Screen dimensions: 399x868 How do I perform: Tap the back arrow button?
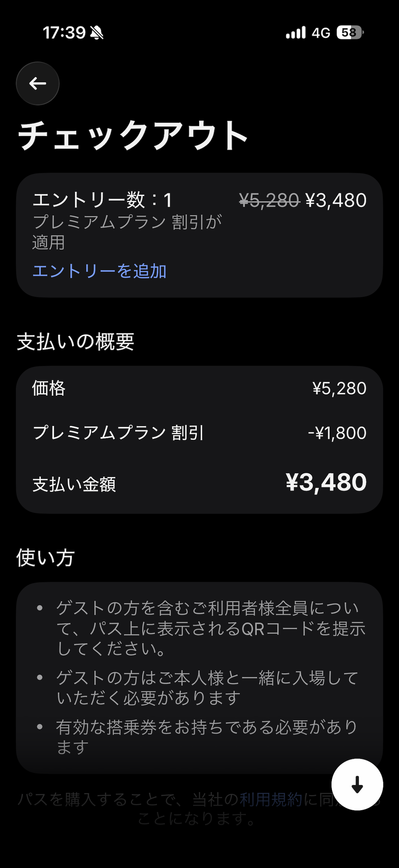tap(38, 83)
